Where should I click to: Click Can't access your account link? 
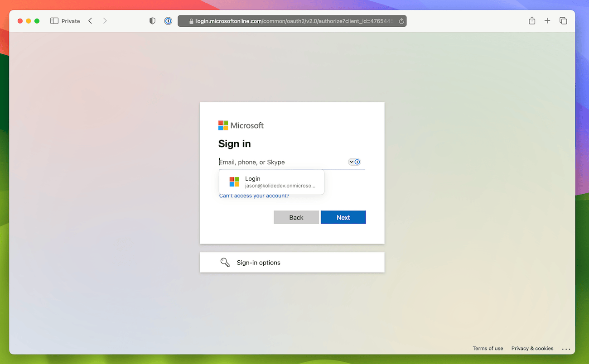tap(254, 195)
